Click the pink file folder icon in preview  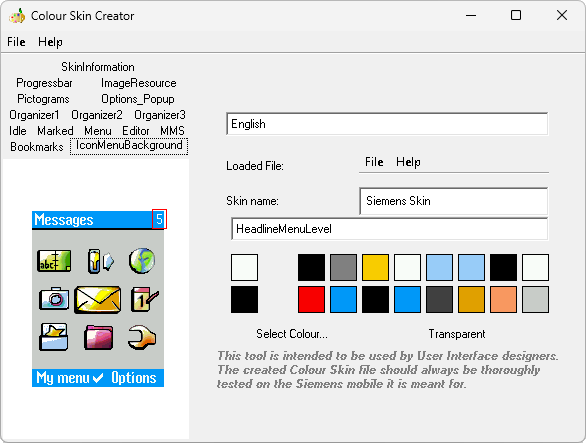98,338
